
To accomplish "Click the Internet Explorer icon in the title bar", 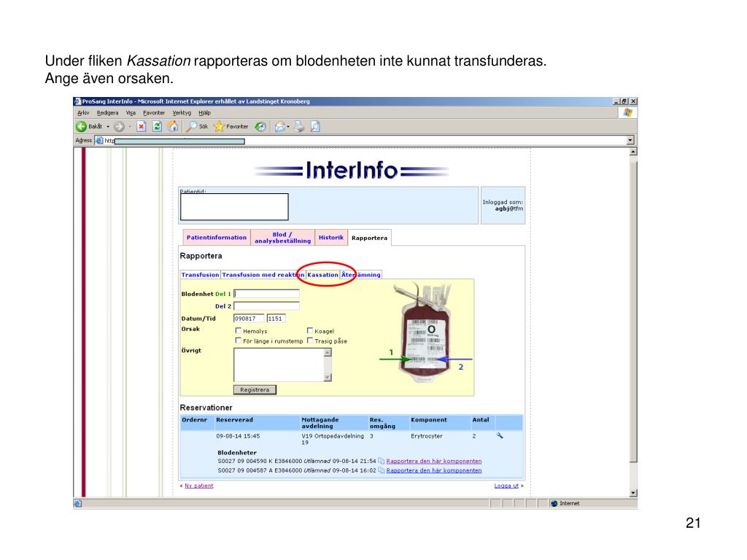I will (77, 101).
